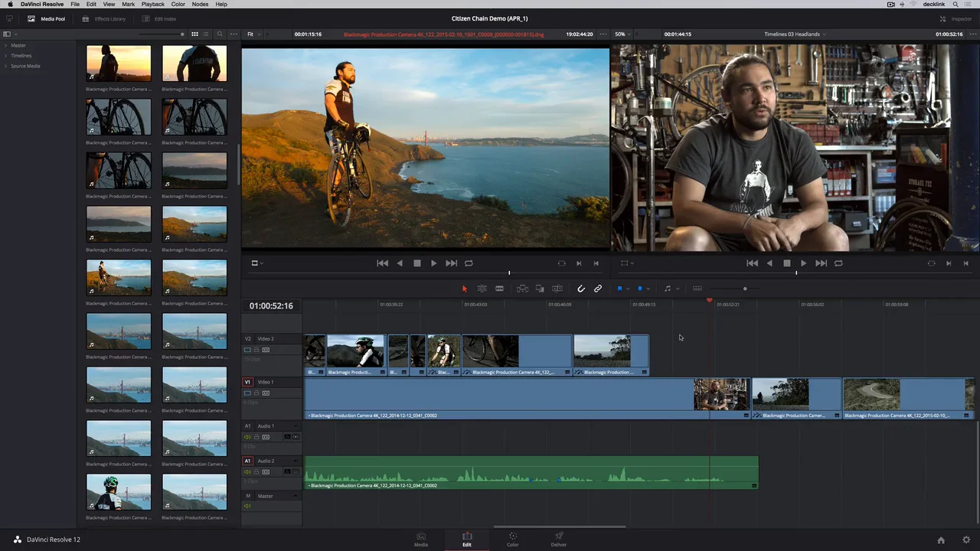Activate the Blade razor edit tool
Viewport: 980px width, 551px height.
[x=499, y=289]
